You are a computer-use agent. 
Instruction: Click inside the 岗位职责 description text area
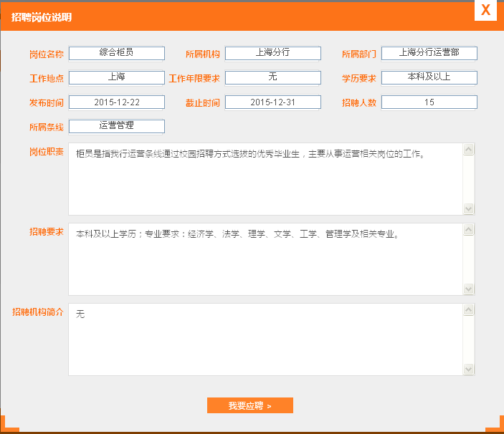265,179
